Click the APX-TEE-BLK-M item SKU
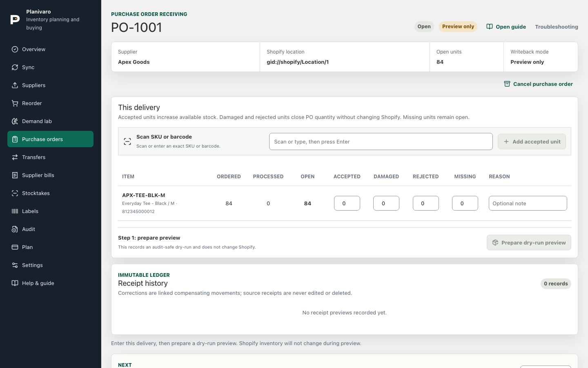This screenshot has width=588, height=368. (x=144, y=195)
